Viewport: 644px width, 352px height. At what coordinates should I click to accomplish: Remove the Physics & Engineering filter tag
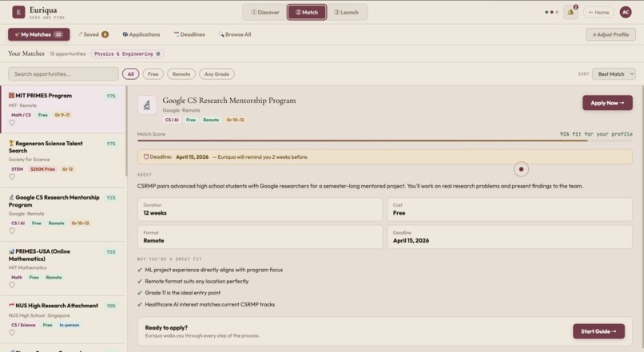point(158,53)
